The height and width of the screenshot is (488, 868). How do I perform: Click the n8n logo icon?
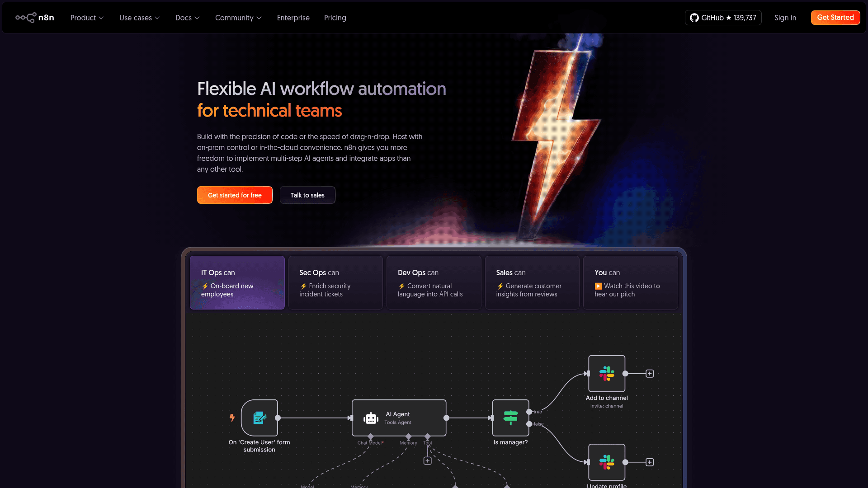26,18
